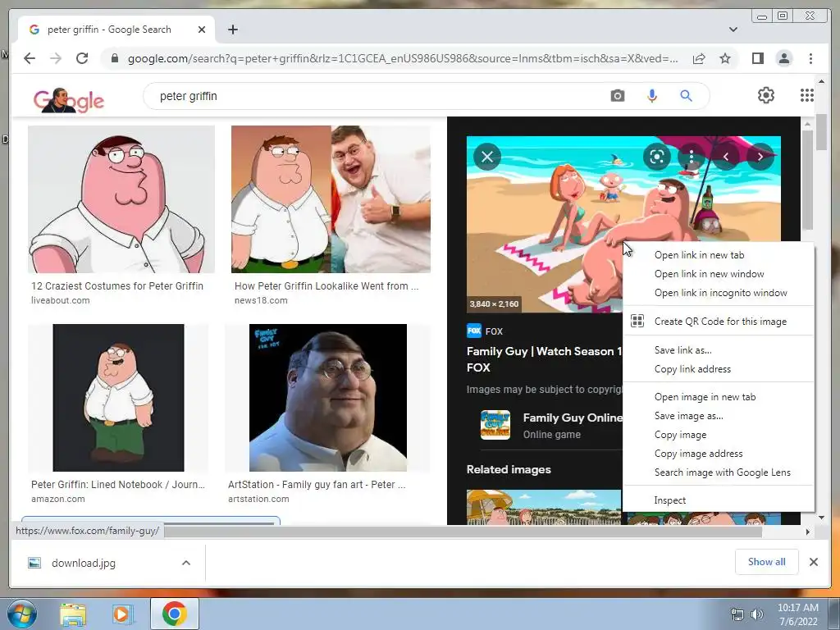The height and width of the screenshot is (630, 840).
Task: Close the peter griffin Google Search tab
Action: pos(202,30)
